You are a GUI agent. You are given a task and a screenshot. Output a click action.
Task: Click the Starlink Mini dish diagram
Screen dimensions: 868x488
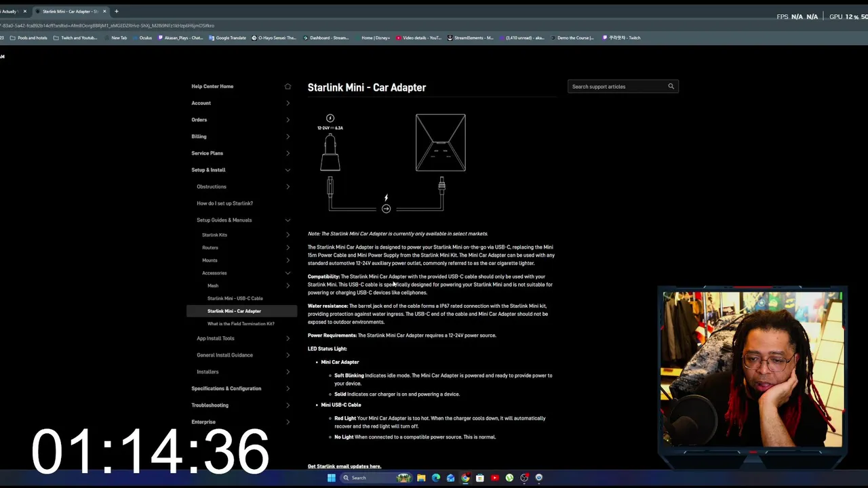point(441,142)
